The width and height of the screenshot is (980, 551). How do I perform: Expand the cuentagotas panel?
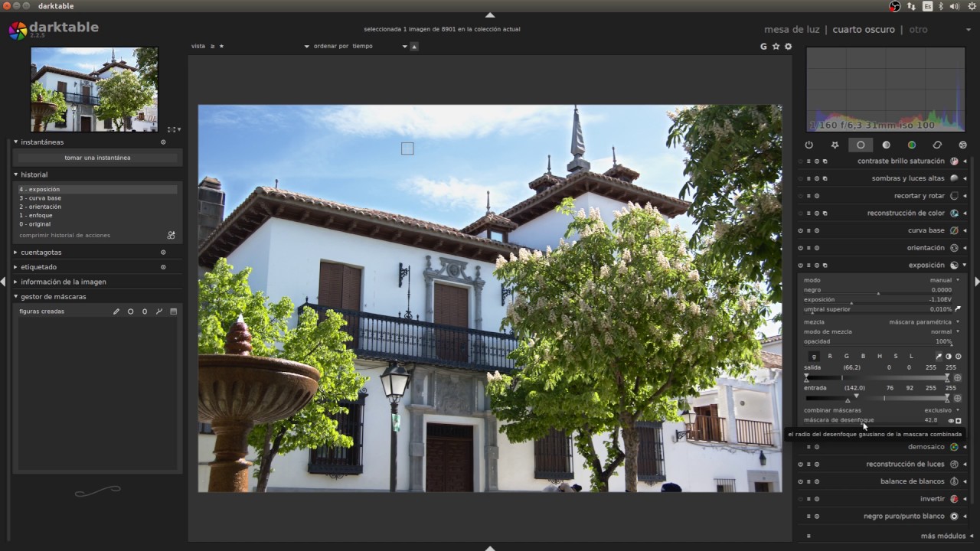tap(16, 252)
